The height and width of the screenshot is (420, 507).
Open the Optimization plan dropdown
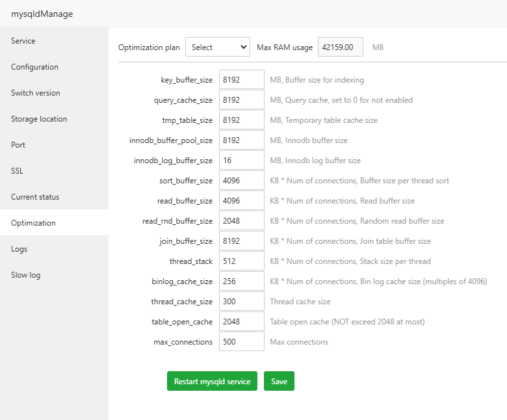tap(218, 47)
